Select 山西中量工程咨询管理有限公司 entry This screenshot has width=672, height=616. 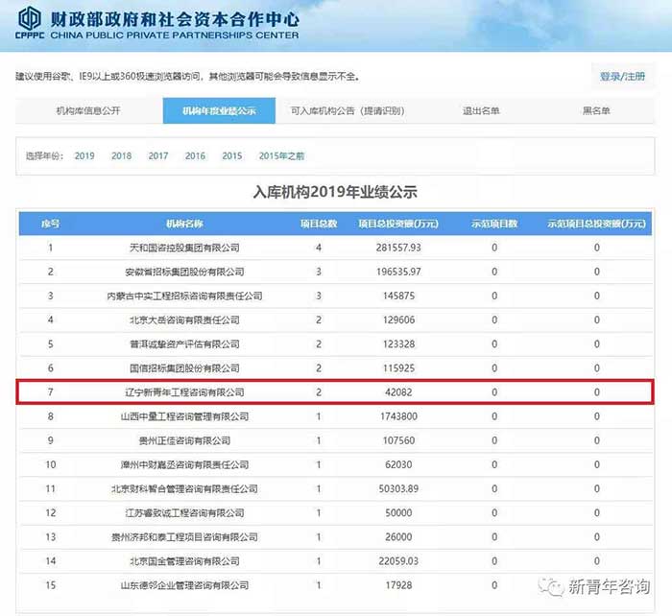tap(184, 416)
